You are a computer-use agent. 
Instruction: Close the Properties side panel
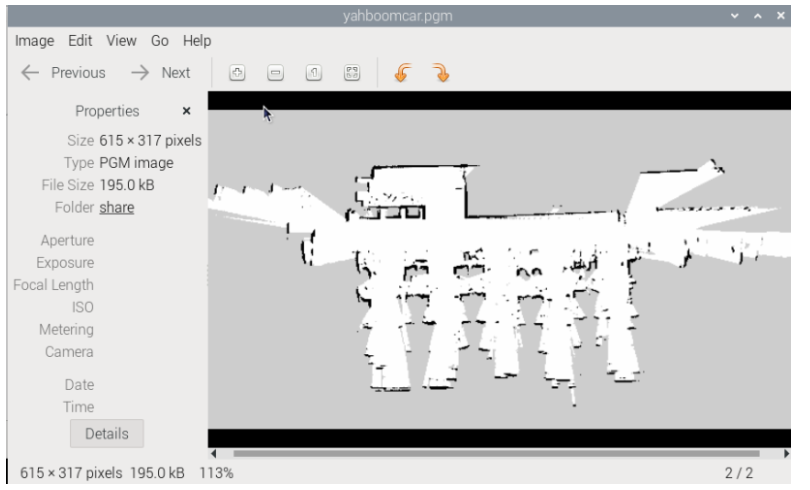(185, 112)
